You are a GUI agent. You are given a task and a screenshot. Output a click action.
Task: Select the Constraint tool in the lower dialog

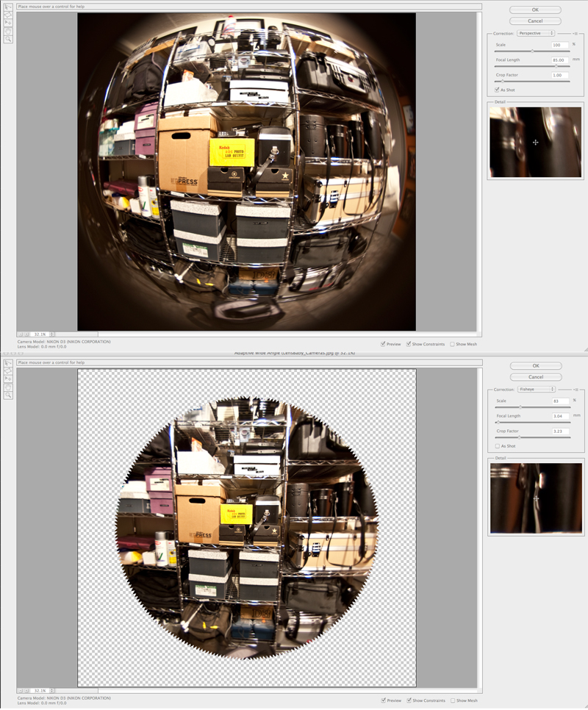tap(8, 362)
